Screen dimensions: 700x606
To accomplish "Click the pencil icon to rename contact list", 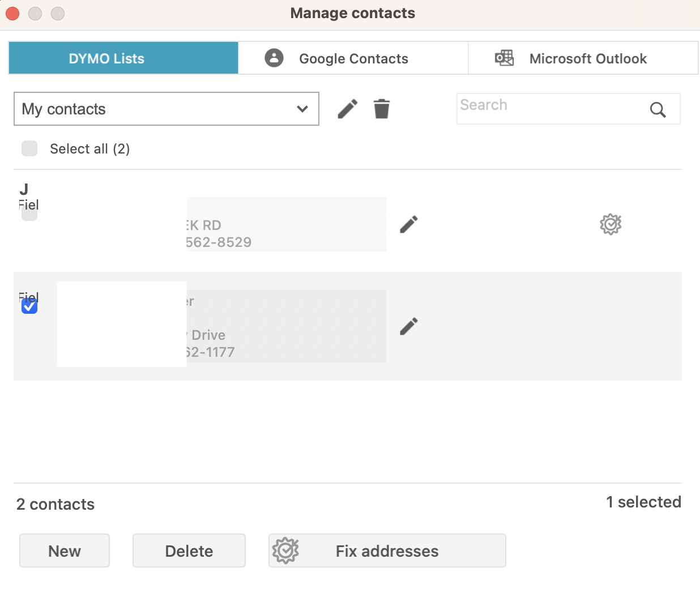I will [347, 109].
